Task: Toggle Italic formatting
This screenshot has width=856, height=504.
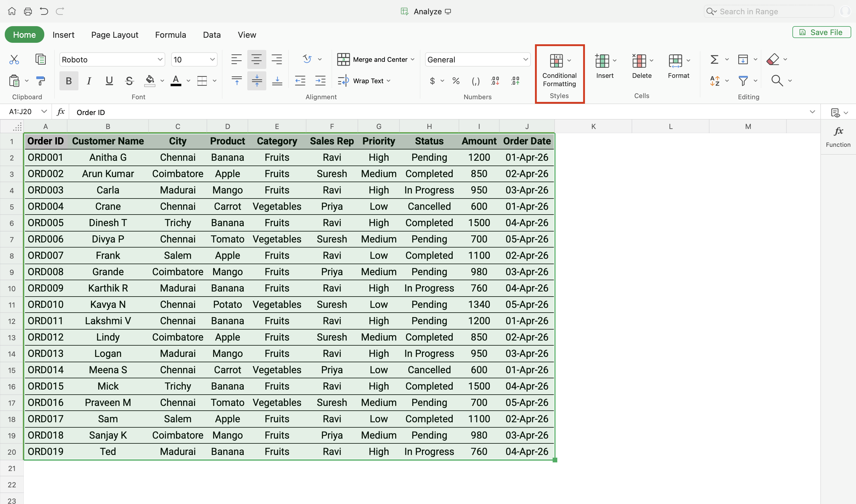Action: click(89, 81)
